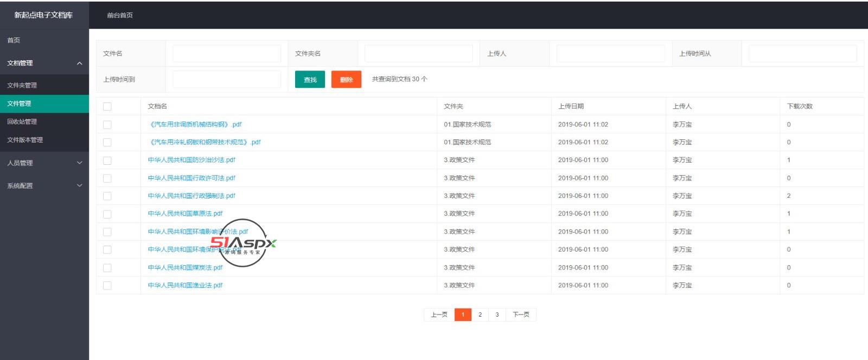Open 中华人民共和国草原法.pdf
This screenshot has height=360, width=868.
185,214
